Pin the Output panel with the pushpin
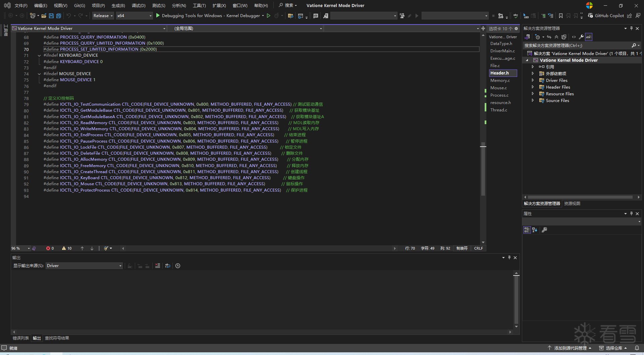Screen dimensions: 644x355 pos(509,257)
